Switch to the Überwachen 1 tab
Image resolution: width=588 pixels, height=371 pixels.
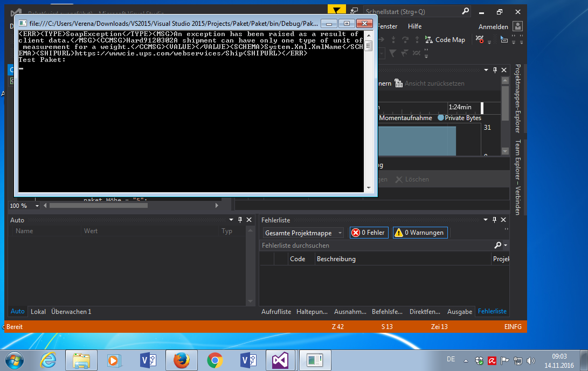coord(71,311)
